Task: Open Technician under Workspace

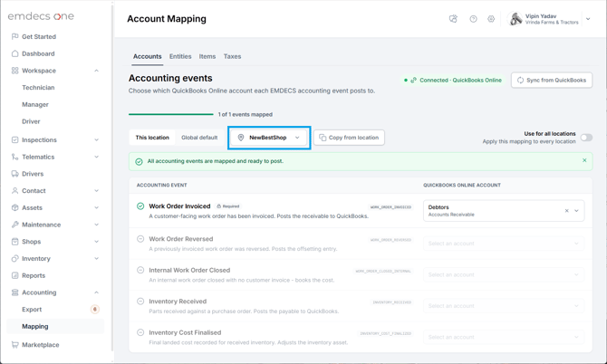Action: tap(38, 88)
